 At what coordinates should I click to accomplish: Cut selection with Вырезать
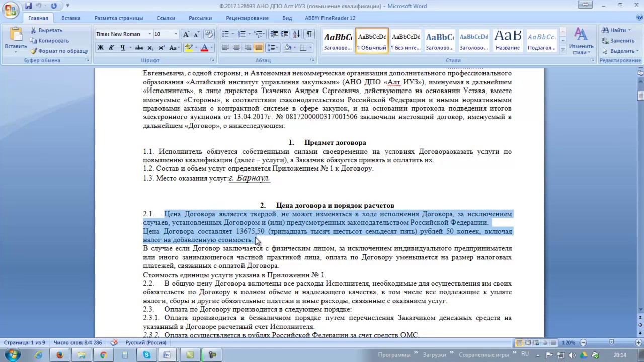tap(46, 30)
